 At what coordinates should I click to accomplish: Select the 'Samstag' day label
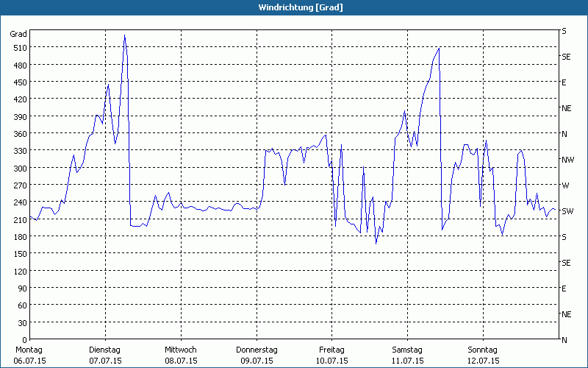pyautogui.click(x=407, y=350)
